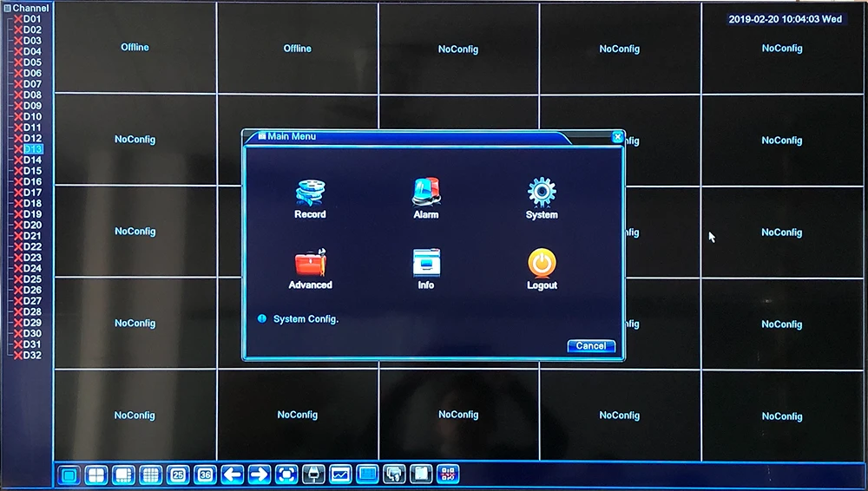Select channel D30 in list
The image size is (868, 491).
point(32,333)
